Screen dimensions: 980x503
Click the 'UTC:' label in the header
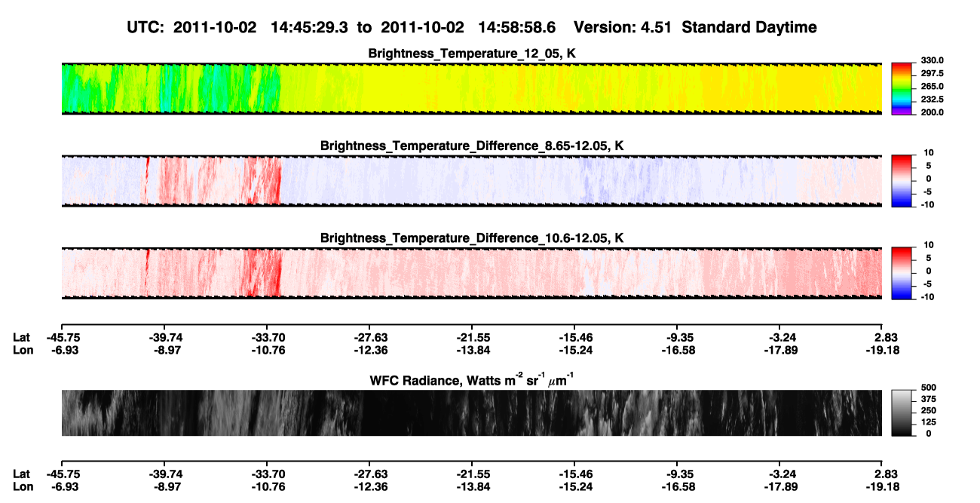(x=145, y=27)
